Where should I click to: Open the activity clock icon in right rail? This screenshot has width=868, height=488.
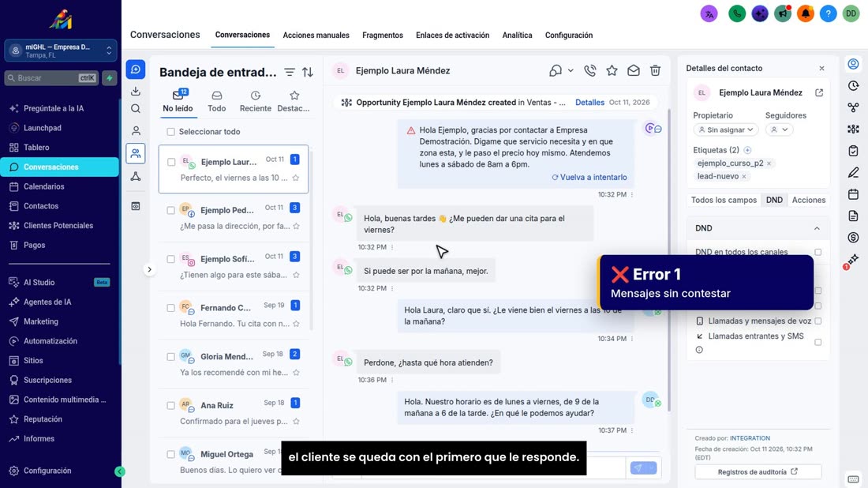(x=853, y=86)
